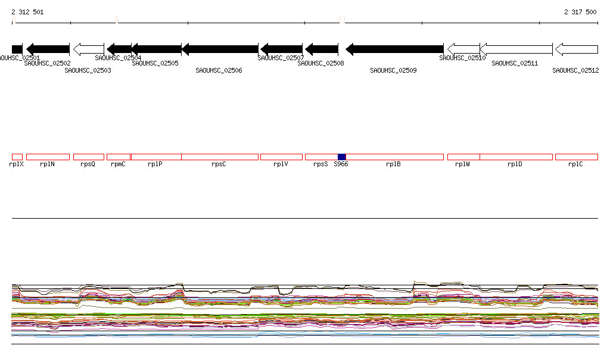Select the rplB red segment box

click(x=394, y=157)
